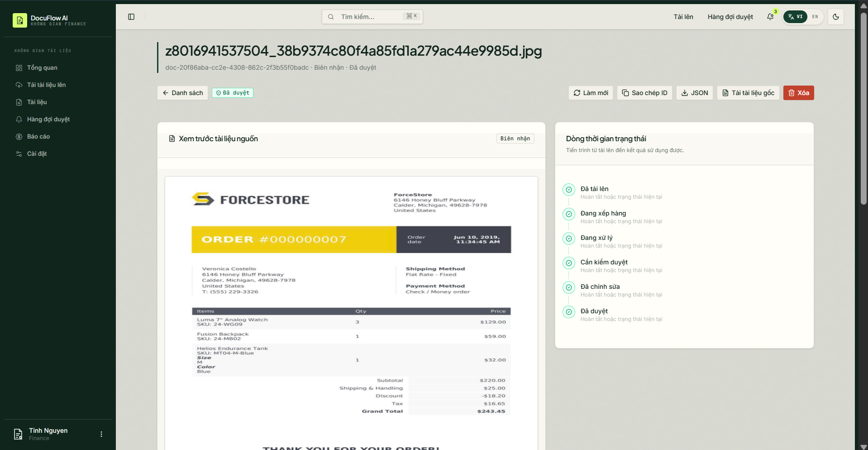Open the notifications bell

coord(770,17)
